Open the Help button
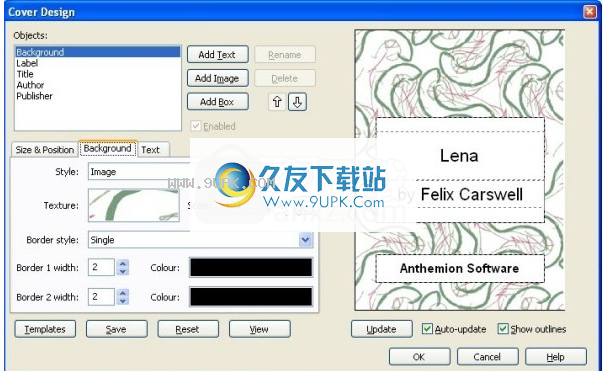607x371 pixels. click(556, 357)
